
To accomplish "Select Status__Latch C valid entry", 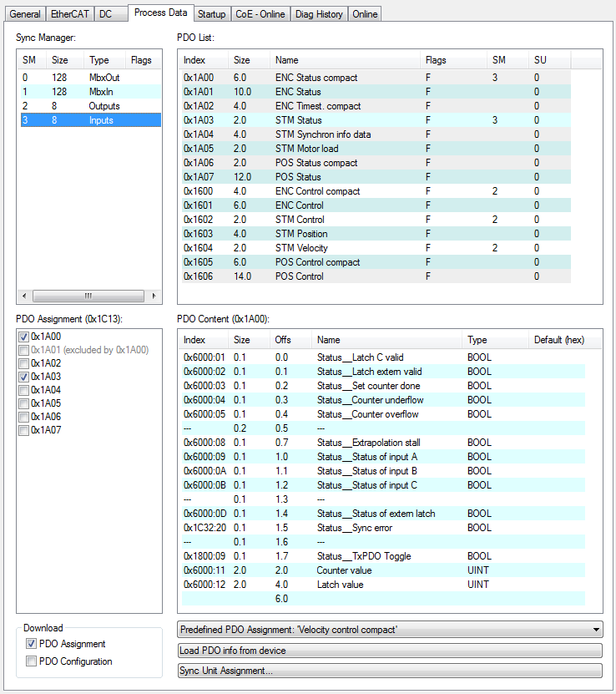I will (x=383, y=357).
